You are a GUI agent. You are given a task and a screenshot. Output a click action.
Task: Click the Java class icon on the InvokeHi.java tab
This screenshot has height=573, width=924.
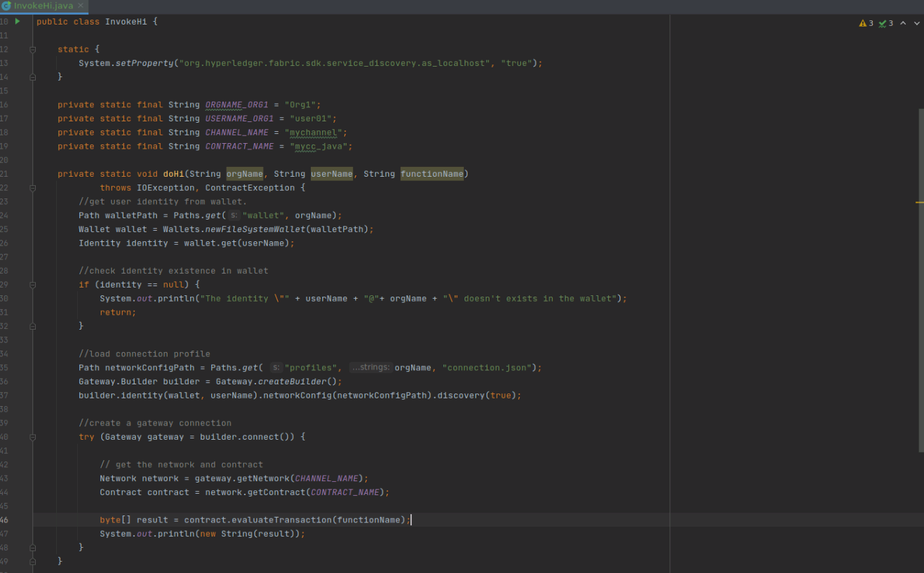pyautogui.click(x=6, y=6)
